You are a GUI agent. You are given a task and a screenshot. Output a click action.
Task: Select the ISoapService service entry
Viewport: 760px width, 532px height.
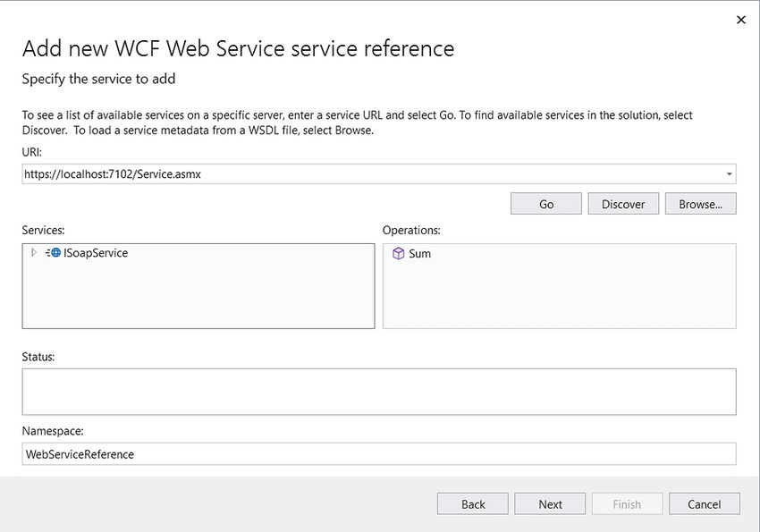[96, 253]
